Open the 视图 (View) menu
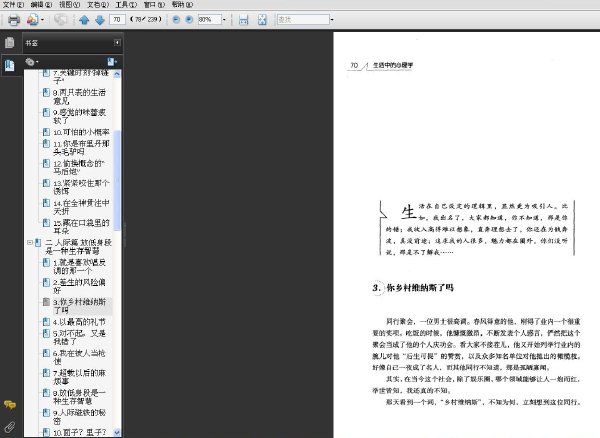Screen dimensions: 600x438 coord(69,5)
